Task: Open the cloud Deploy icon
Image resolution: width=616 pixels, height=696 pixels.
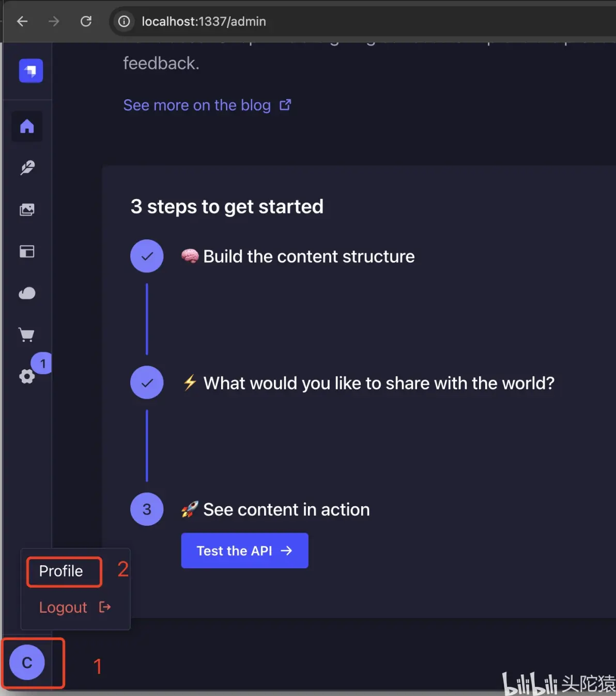Action: pos(27,293)
